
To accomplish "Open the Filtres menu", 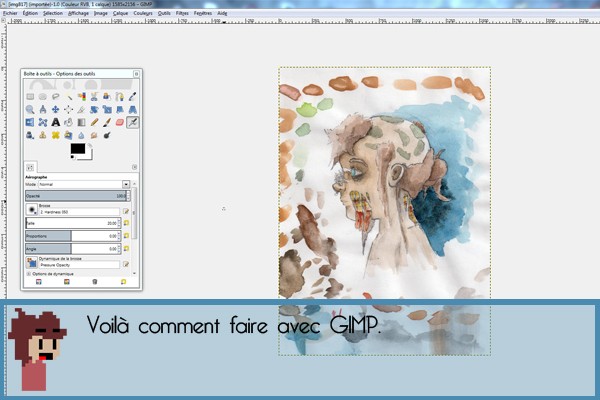I will (182, 13).
